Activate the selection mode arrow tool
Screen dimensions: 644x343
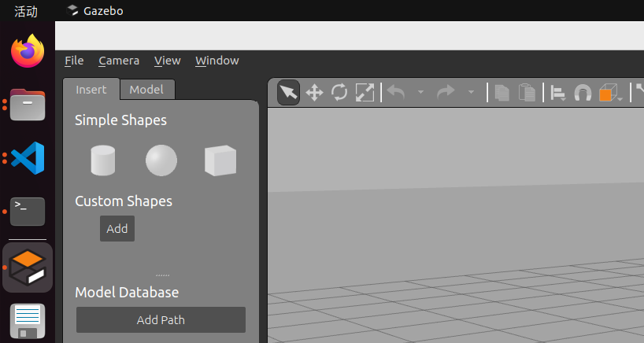288,92
